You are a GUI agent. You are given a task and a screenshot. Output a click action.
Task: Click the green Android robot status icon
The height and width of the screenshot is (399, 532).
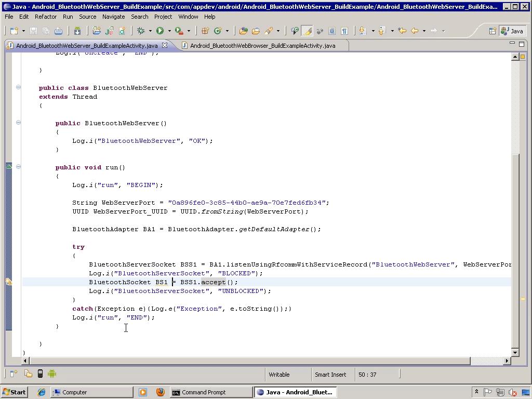[52, 374]
